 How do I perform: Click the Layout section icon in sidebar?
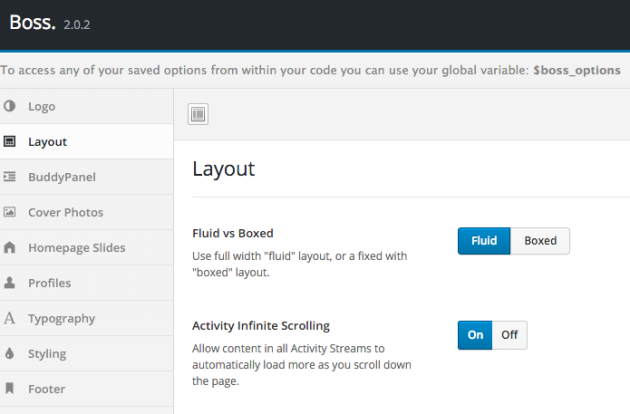point(10,141)
